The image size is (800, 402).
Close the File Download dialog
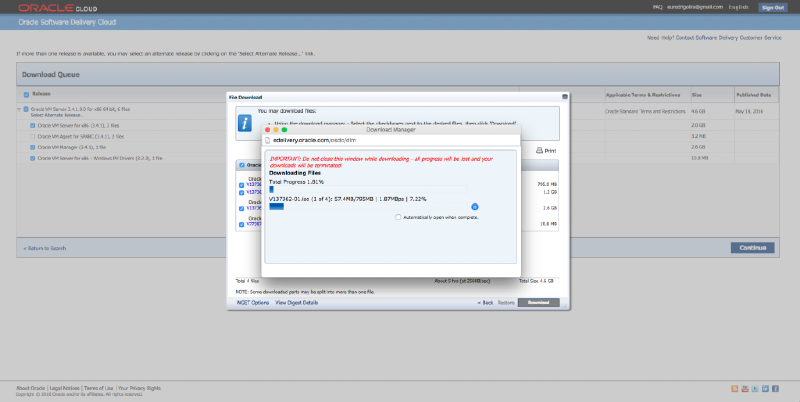point(564,96)
